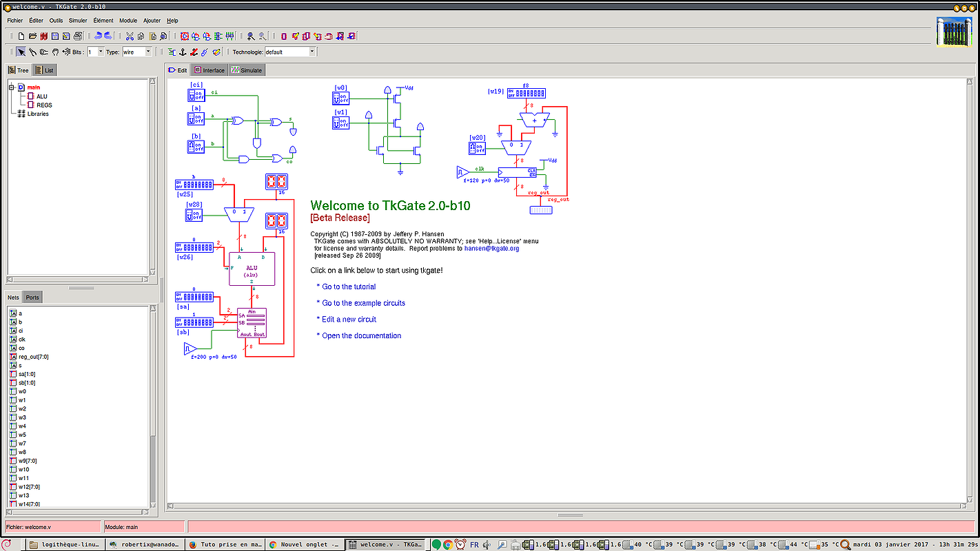Click Go to the example circuits link

tap(364, 303)
